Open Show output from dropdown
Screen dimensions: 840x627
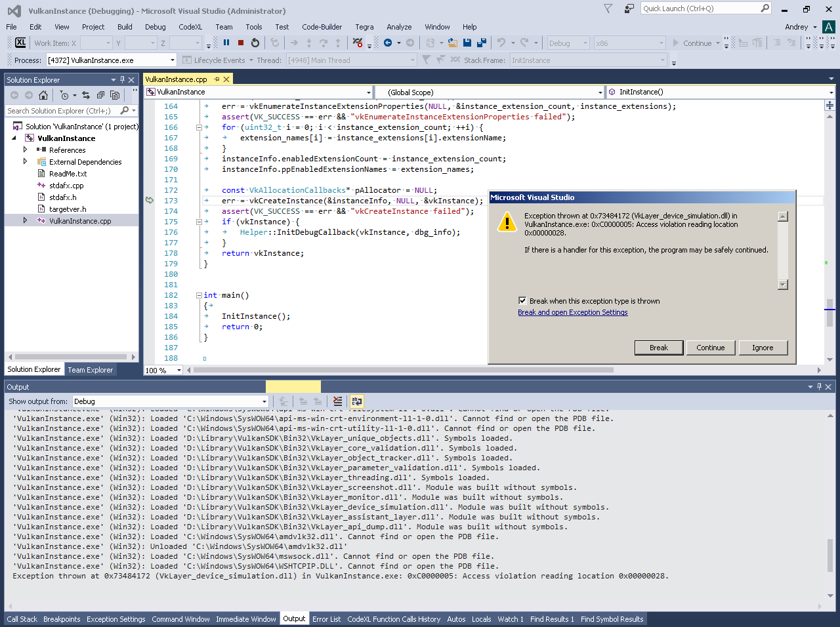coord(264,401)
